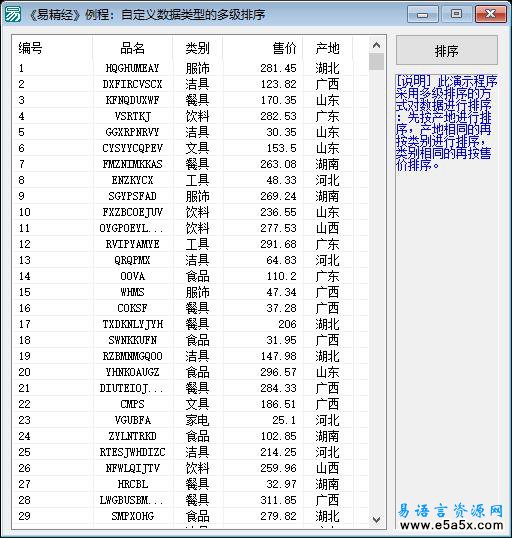The width and height of the screenshot is (512, 538).
Task: Click the list scrollbar thumb
Action: coord(376,61)
